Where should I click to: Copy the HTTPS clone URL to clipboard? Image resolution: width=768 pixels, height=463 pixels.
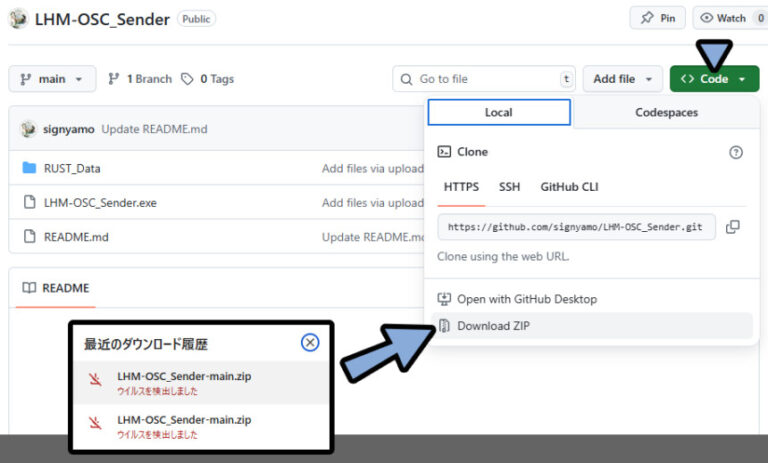click(x=732, y=227)
